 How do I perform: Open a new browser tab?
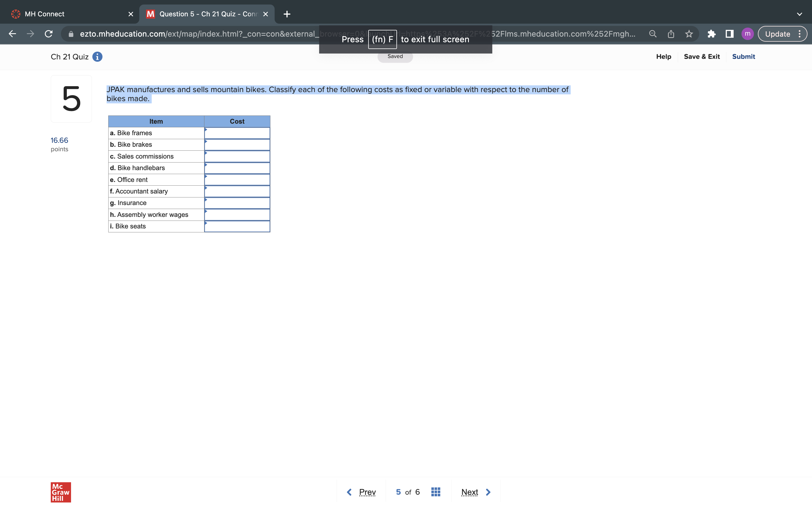pos(287,14)
